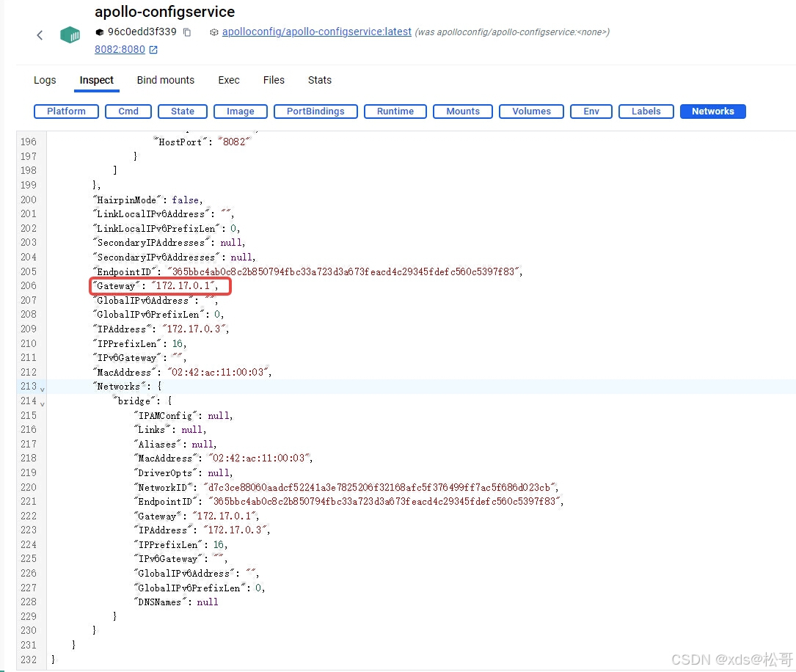The image size is (796, 672).
Task: Click the IPAddress value on line 223
Action: 236,530
